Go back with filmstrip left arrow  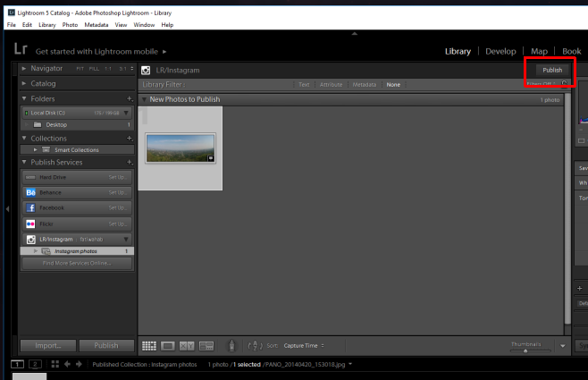tap(67, 364)
